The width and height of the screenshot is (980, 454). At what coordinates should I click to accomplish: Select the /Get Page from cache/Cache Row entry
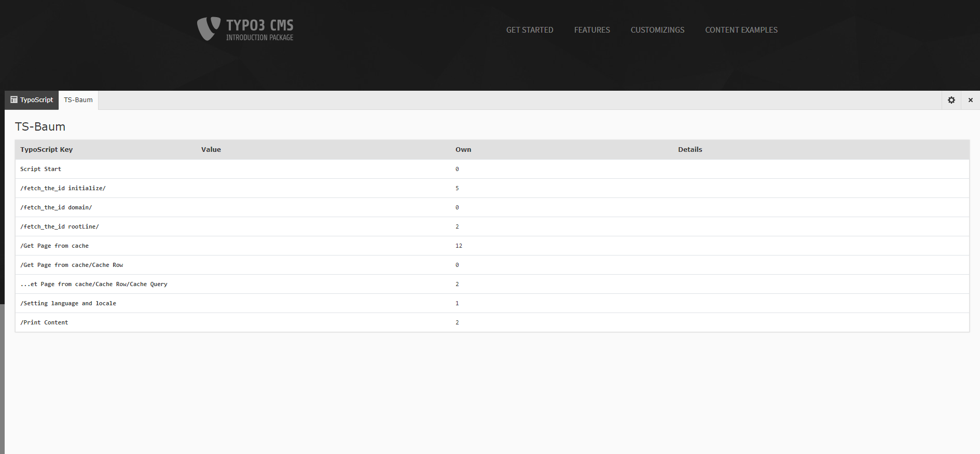coord(492,265)
